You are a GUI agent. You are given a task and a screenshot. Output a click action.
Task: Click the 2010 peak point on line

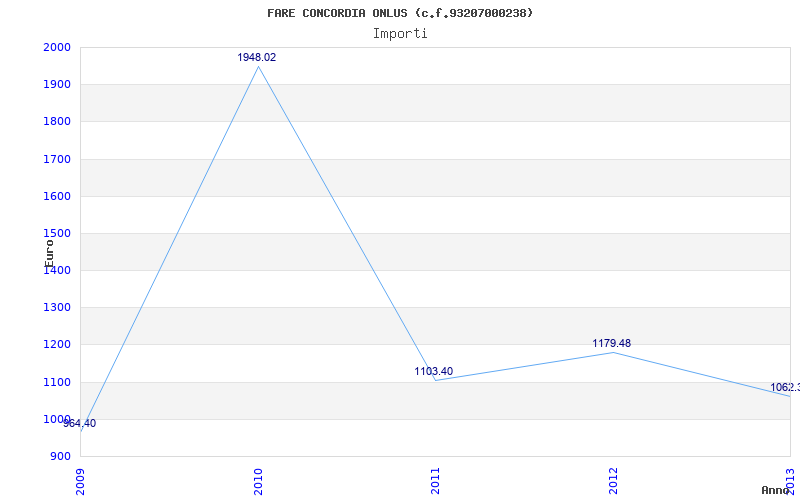tap(258, 66)
